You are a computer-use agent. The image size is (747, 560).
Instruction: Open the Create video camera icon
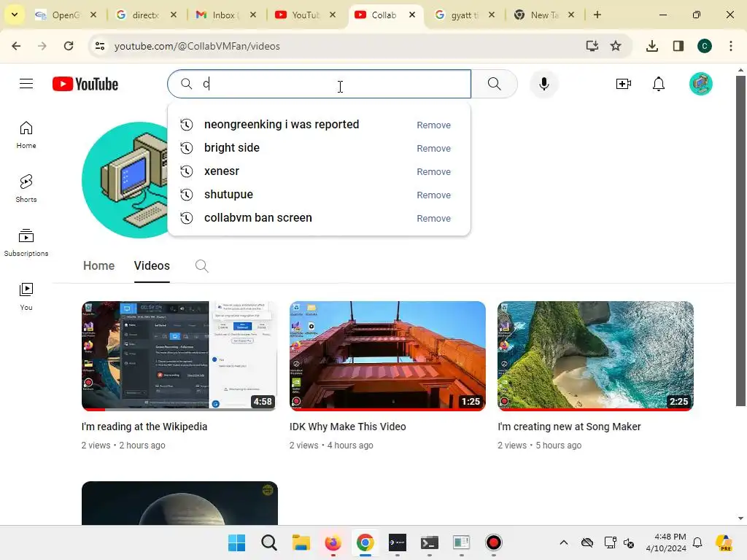click(x=623, y=84)
